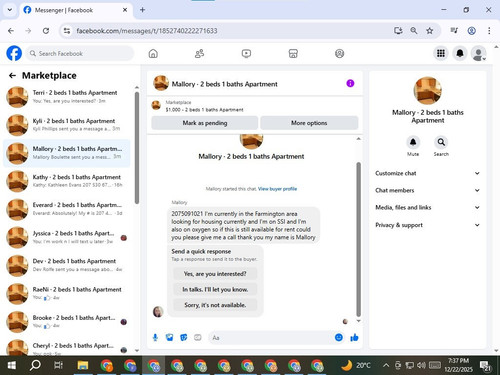Open the taskbar clock and date
The width and height of the screenshot is (500, 375).
[x=458, y=365]
